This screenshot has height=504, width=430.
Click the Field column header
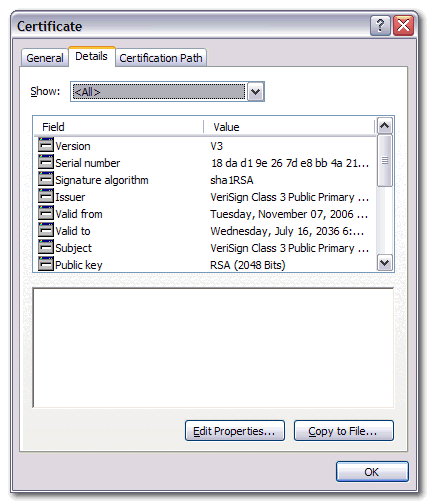click(x=119, y=127)
